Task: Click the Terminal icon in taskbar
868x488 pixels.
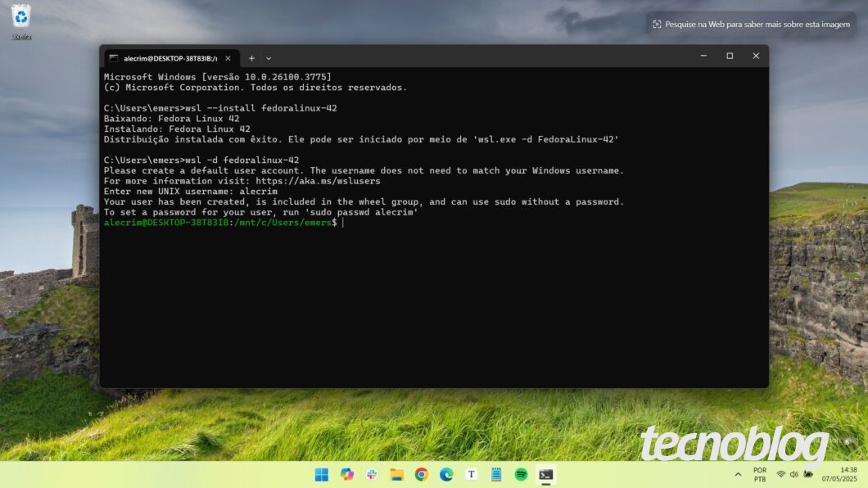Action: coord(546,475)
